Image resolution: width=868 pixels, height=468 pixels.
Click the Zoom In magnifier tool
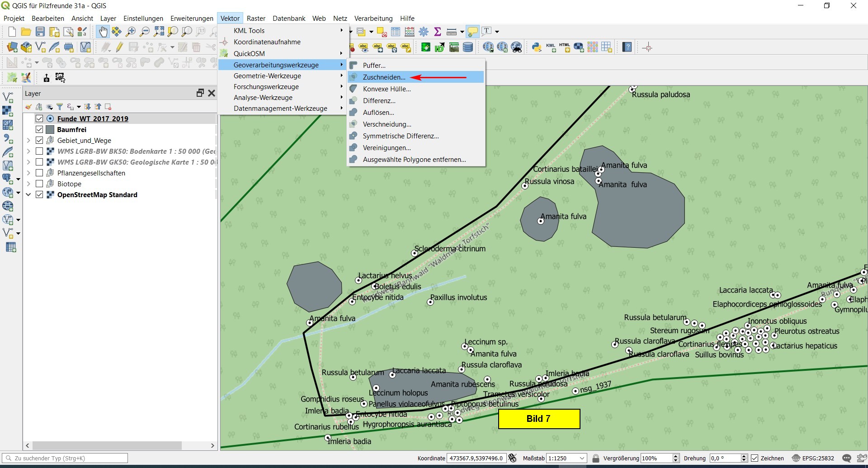(131, 32)
